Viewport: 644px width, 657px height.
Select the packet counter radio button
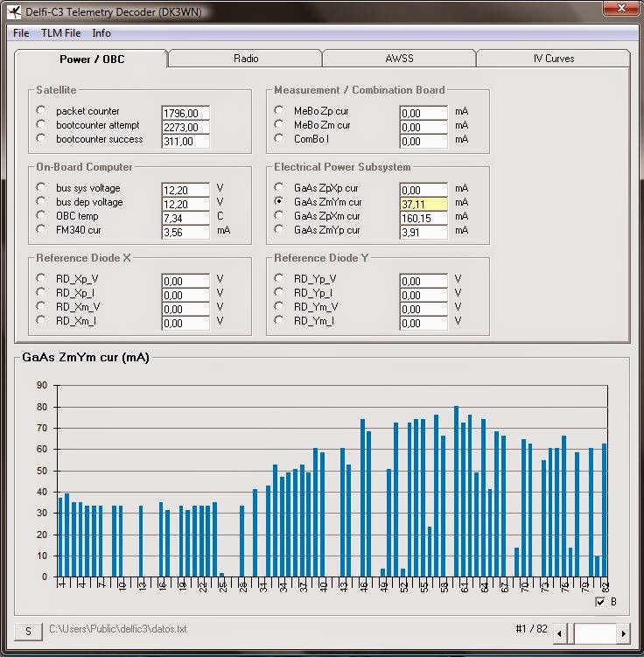click(41, 110)
